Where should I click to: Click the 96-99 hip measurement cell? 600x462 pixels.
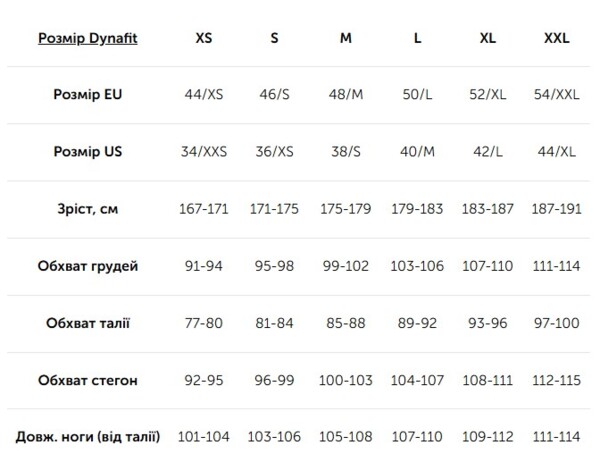[274, 380]
